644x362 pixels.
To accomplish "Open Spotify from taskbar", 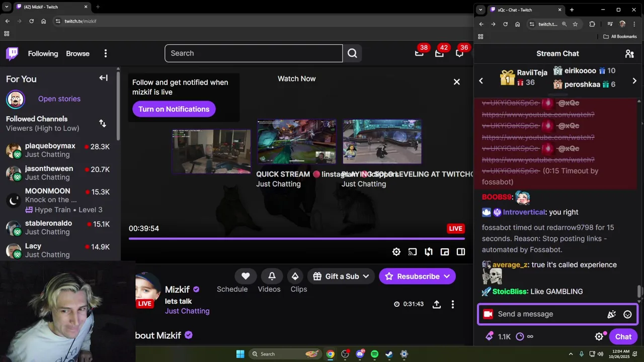I will pyautogui.click(x=374, y=354).
